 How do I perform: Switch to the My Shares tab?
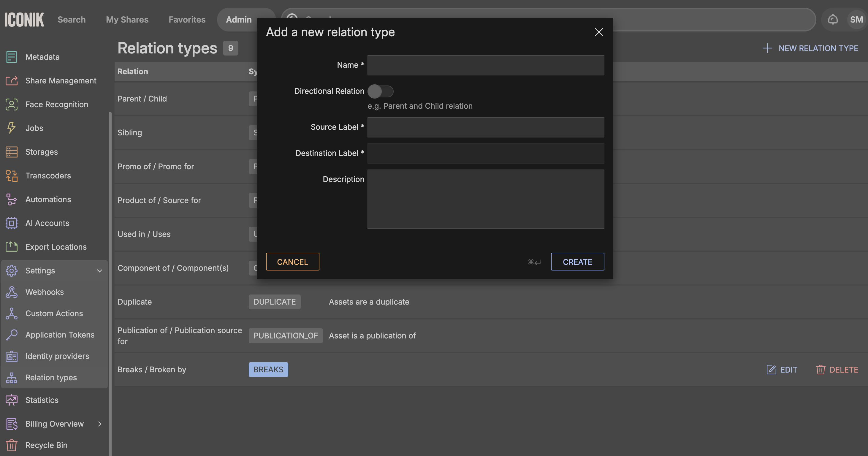[x=127, y=20]
